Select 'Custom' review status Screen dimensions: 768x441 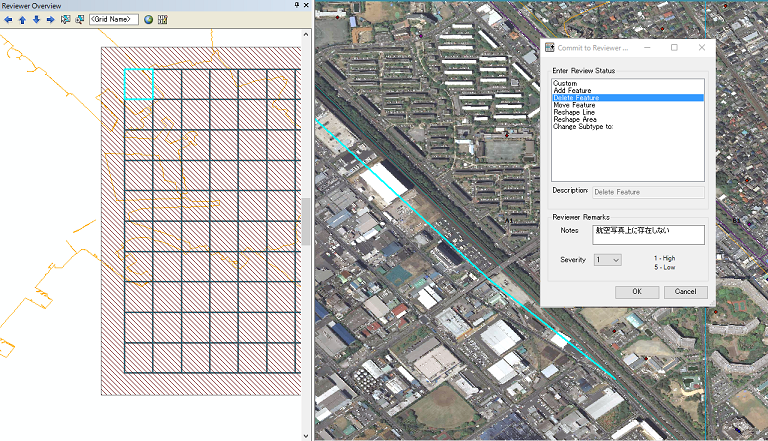[x=565, y=83]
